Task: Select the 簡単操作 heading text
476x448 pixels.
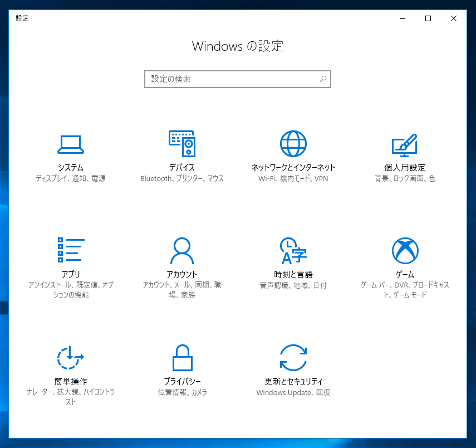Action: pyautogui.click(x=71, y=382)
